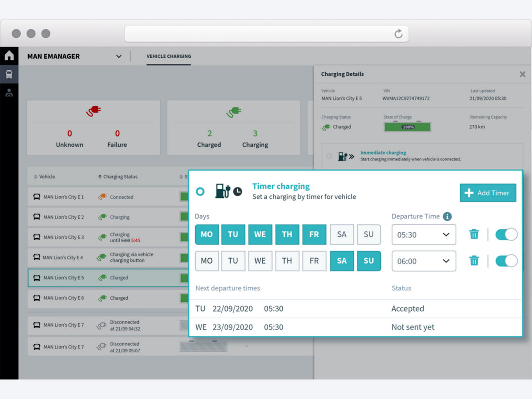Click charge bar of Disconnected 21/09 05:07 row
Screen dimensions: 532x399
pos(204,347)
